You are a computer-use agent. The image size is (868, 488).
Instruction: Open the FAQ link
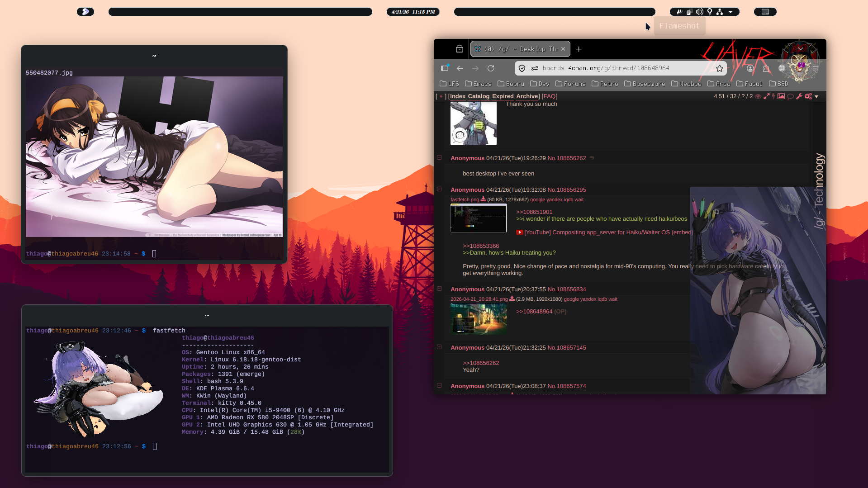point(550,96)
